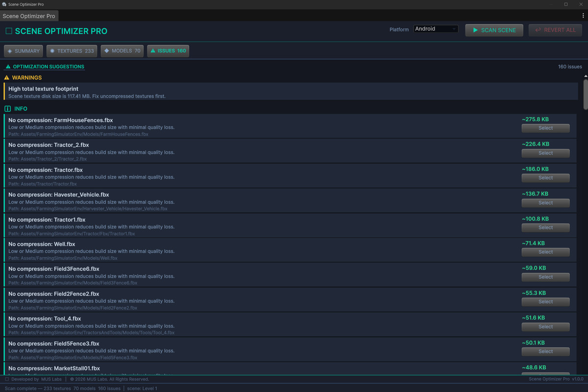Click the Optimization Suggestions warning icon
Viewport: 588px width, 392px height.
click(x=7, y=67)
